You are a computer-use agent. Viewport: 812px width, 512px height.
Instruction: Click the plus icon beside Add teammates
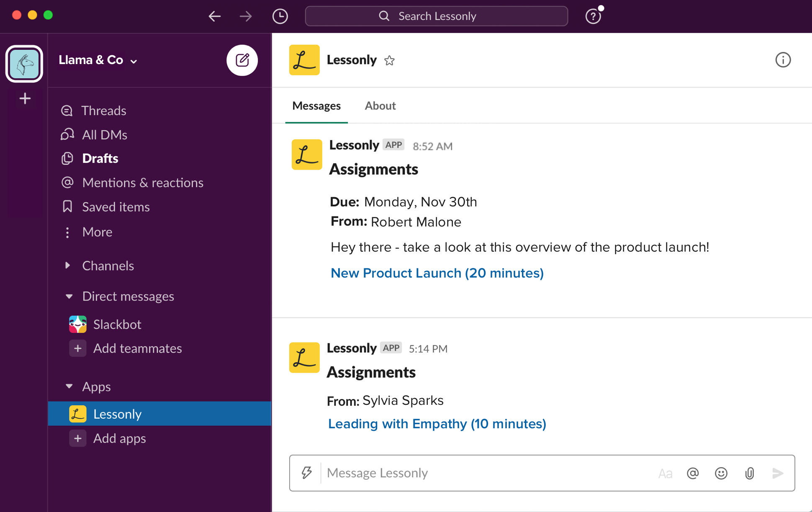click(78, 348)
